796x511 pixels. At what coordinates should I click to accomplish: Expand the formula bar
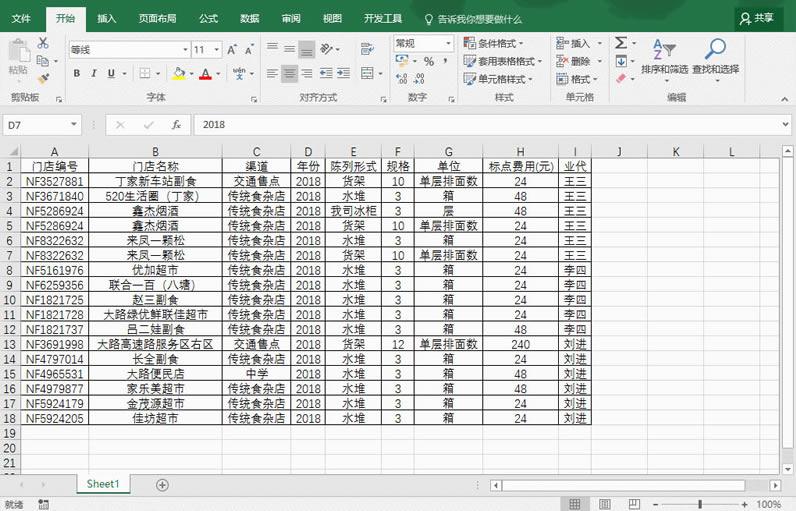785,124
